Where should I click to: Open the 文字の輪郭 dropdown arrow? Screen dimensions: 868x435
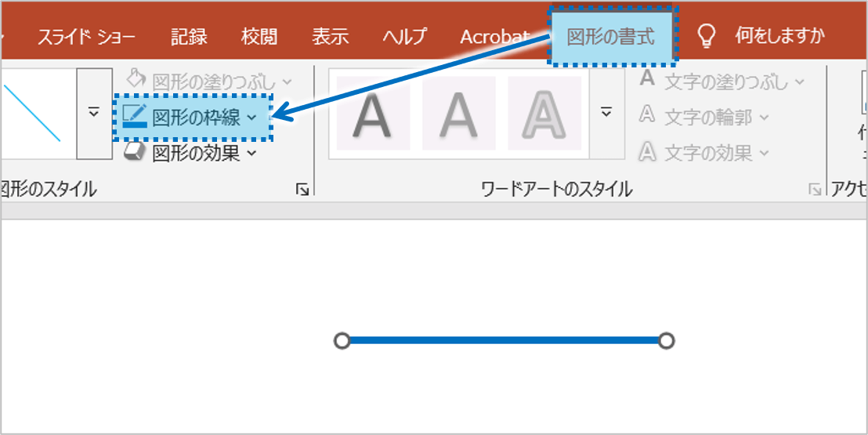click(764, 118)
